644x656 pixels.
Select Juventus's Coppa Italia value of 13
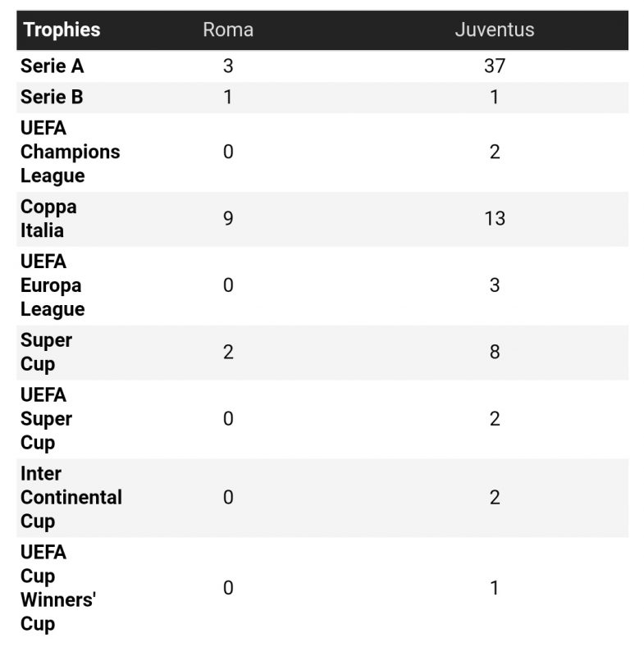tap(494, 219)
